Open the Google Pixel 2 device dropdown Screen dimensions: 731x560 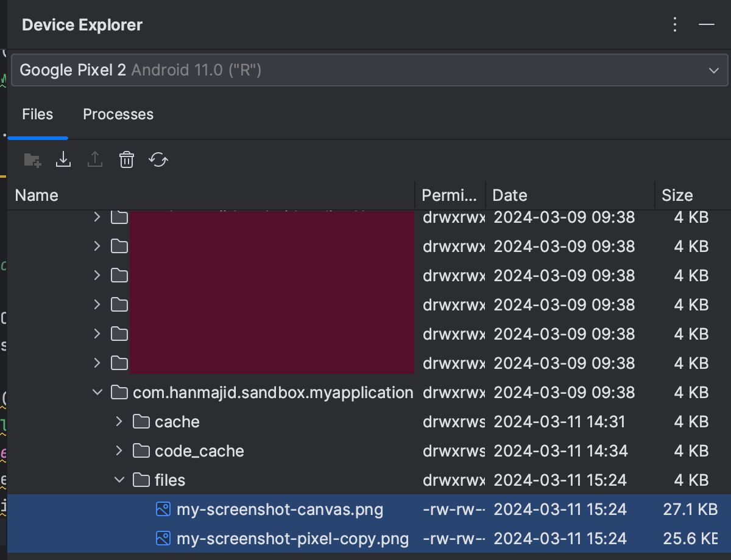pyautogui.click(x=369, y=70)
